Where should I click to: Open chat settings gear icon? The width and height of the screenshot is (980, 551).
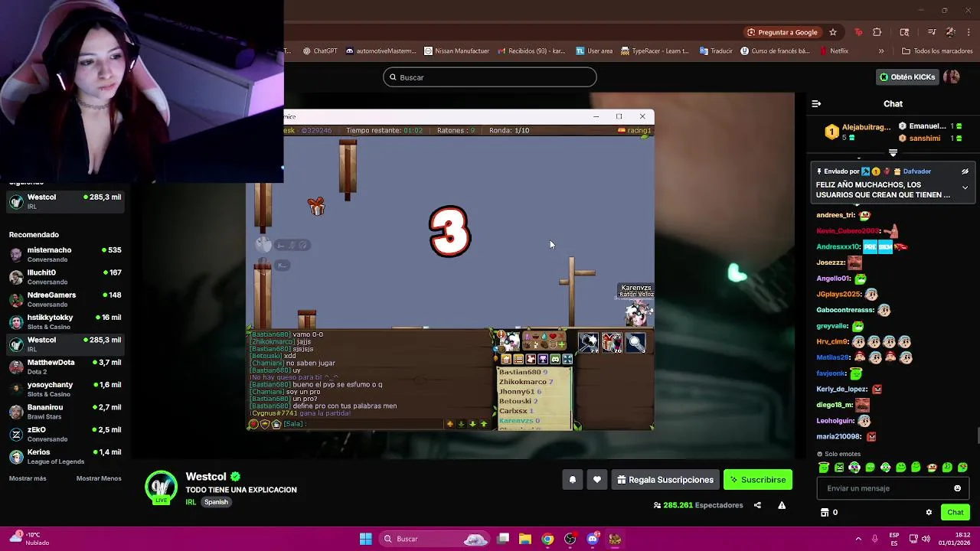pyautogui.click(x=929, y=513)
